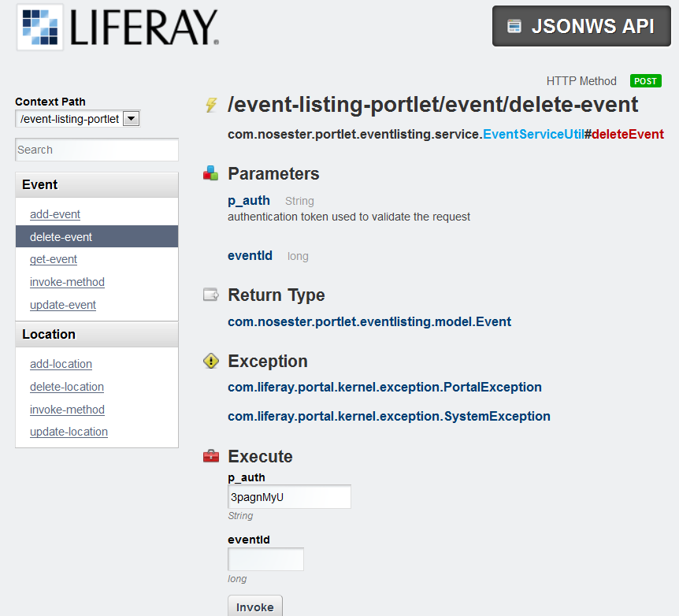Open the get-event method link
The height and width of the screenshot is (616, 679).
[x=54, y=259]
